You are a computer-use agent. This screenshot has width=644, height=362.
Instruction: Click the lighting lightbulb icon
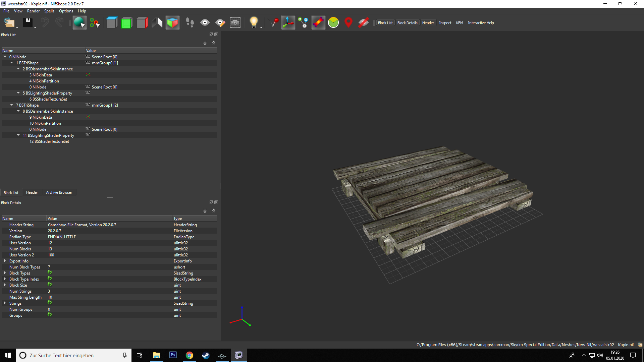click(254, 23)
